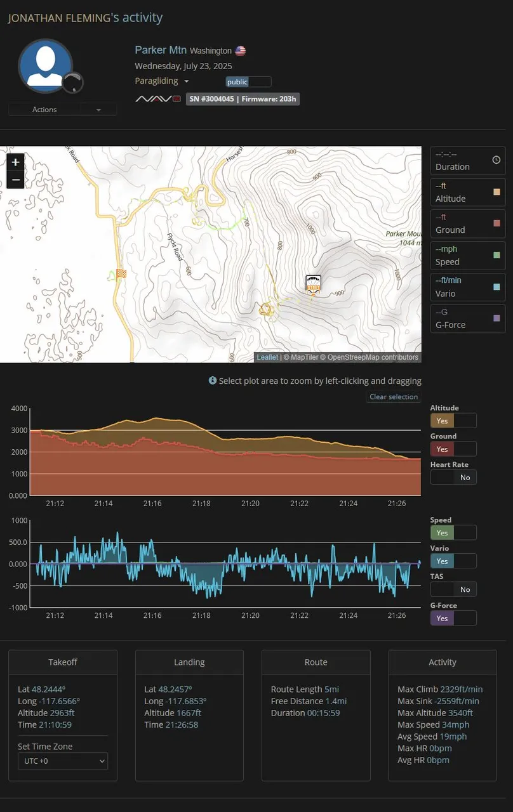Click the JONATHAN FLEMING's activity heading
513x812 pixels.
click(85, 18)
